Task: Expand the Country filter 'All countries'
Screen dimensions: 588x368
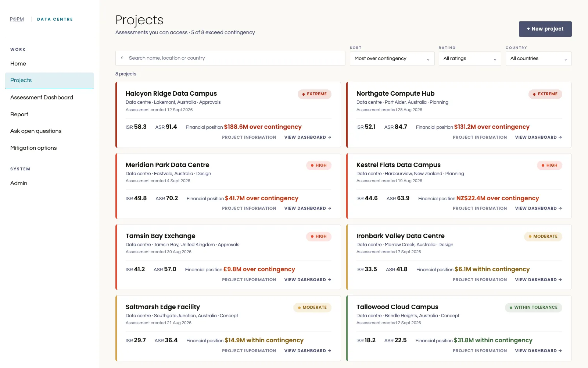Action: [538, 59]
